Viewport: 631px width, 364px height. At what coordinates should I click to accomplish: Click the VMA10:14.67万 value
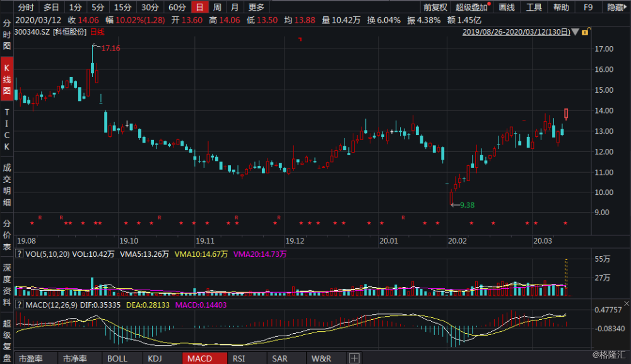pyautogui.click(x=201, y=254)
